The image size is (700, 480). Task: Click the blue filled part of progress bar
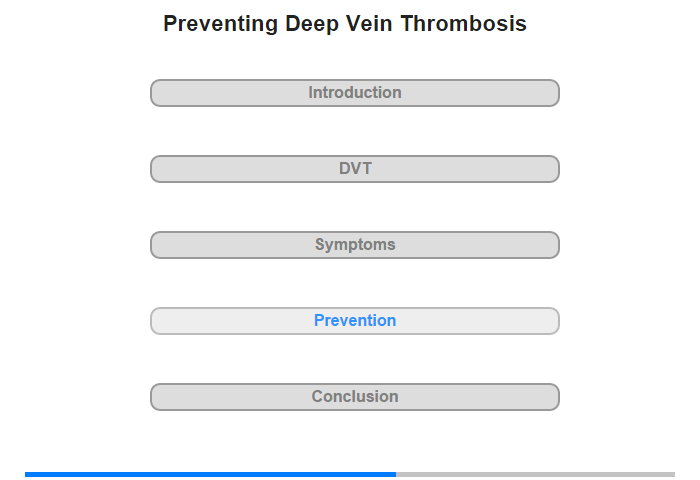pos(210,474)
